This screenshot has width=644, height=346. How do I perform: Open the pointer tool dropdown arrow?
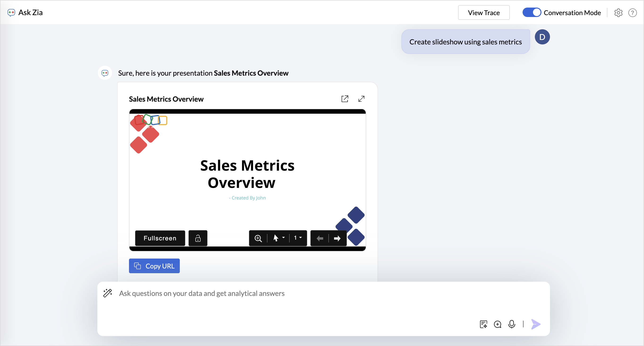[x=283, y=238]
